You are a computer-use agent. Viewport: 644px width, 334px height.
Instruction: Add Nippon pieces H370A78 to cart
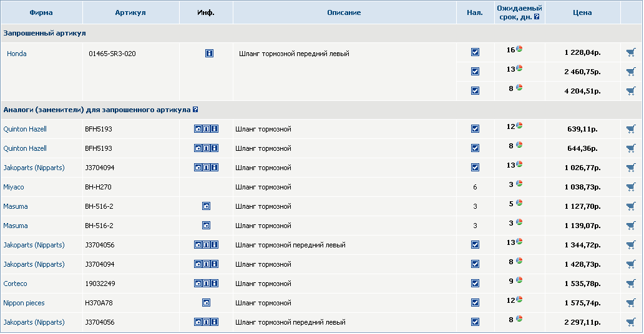[631, 303]
